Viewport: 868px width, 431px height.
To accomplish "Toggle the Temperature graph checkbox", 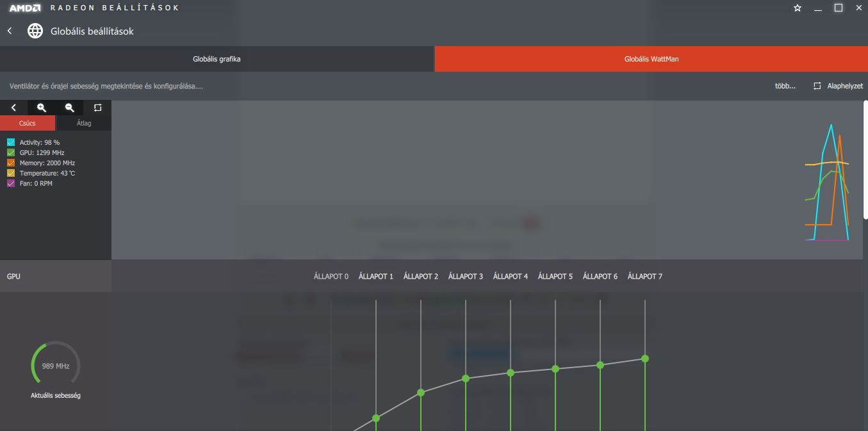I will coord(11,173).
